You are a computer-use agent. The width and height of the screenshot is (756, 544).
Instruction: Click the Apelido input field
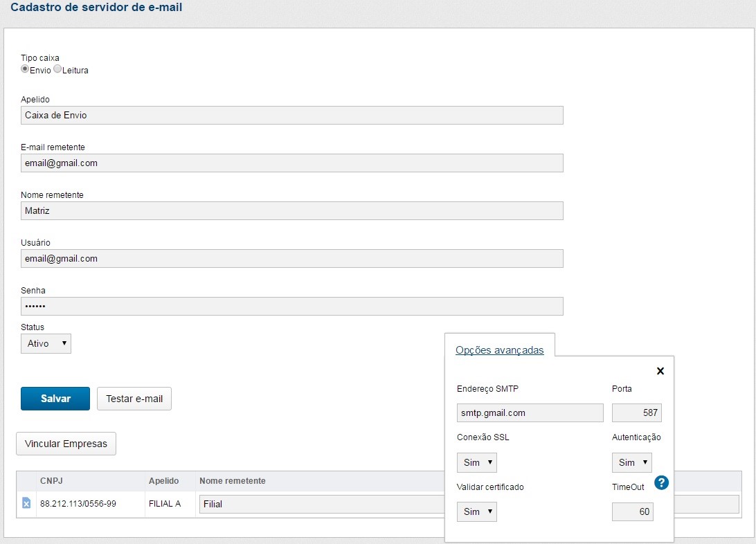tap(291, 115)
